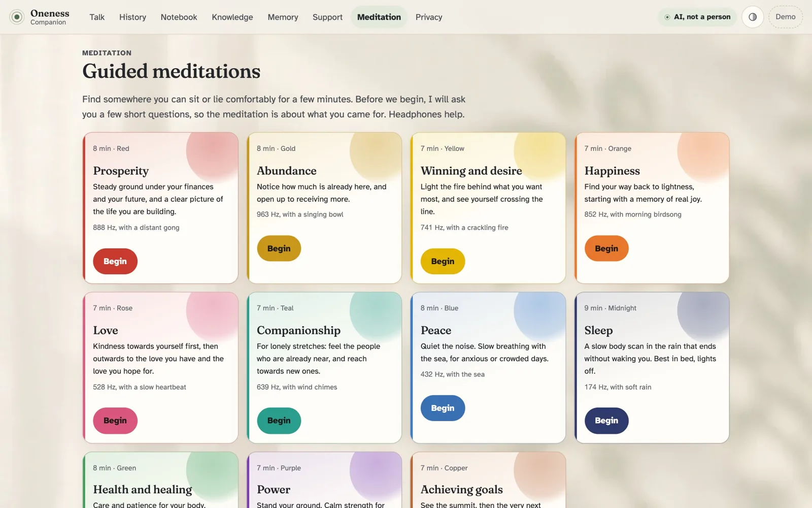This screenshot has height=508, width=812.
Task: Click the 'Guided meditations' heading
Action: (172, 71)
